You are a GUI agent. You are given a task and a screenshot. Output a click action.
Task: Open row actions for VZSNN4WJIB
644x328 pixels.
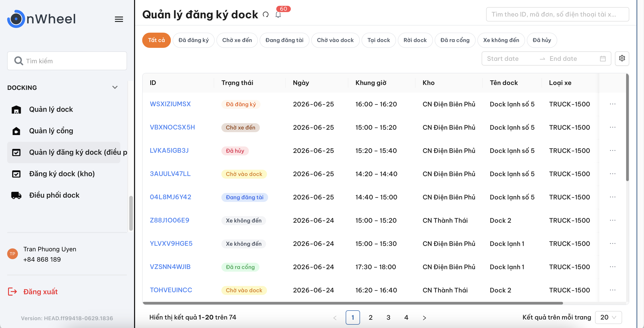[612, 267]
